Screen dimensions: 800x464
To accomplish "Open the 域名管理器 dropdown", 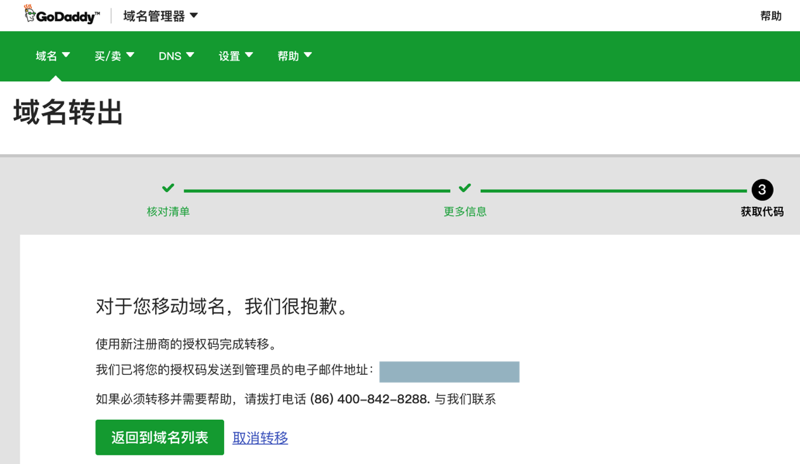I will tap(160, 16).
